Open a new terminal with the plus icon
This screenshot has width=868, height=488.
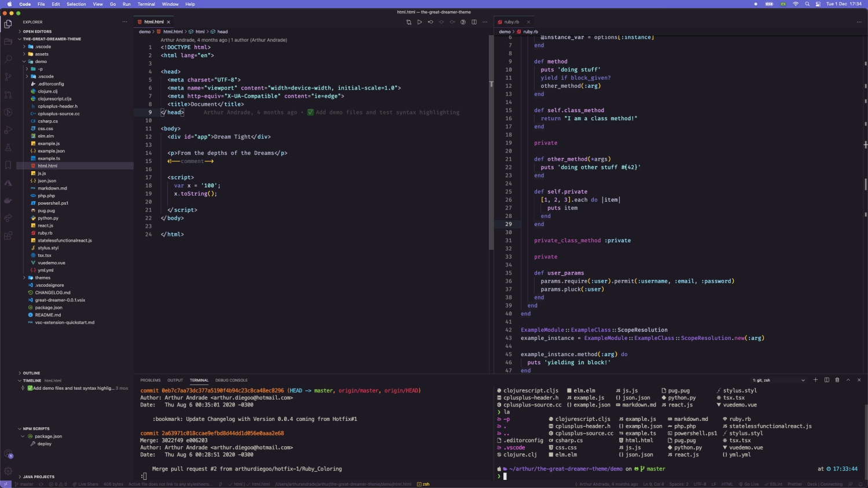click(815, 380)
